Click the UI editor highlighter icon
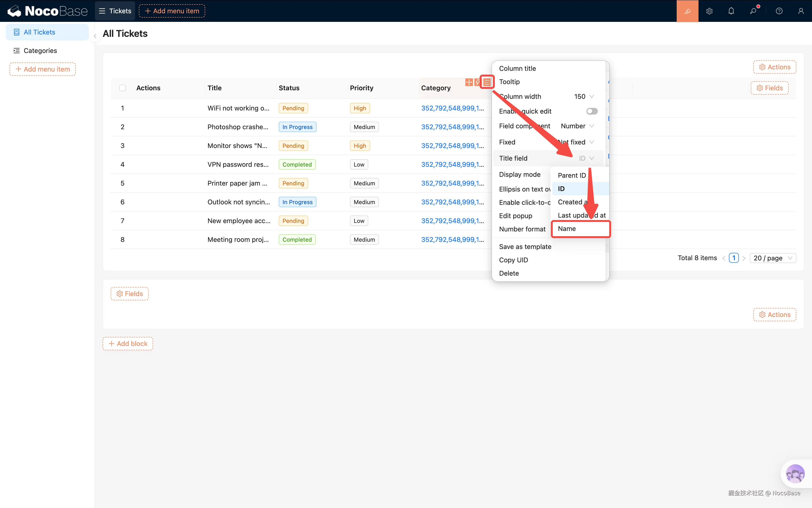This screenshot has width=812, height=508. [687, 11]
